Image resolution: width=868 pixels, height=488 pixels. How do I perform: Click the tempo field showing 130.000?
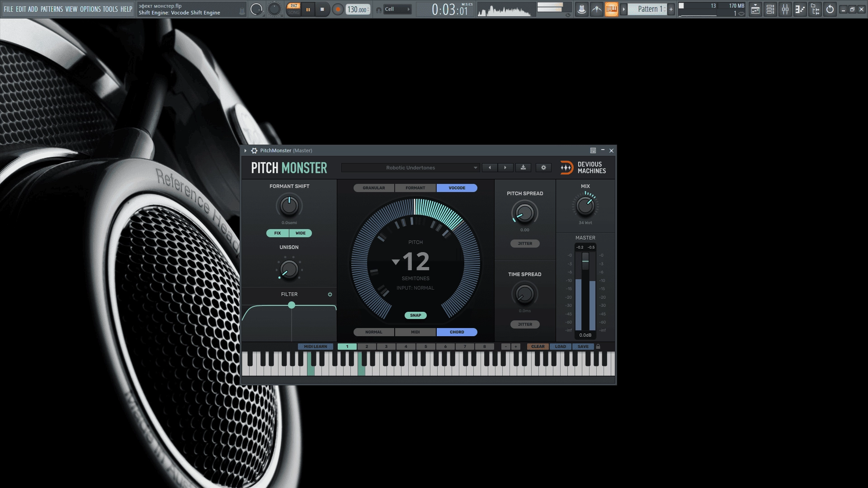(358, 9)
